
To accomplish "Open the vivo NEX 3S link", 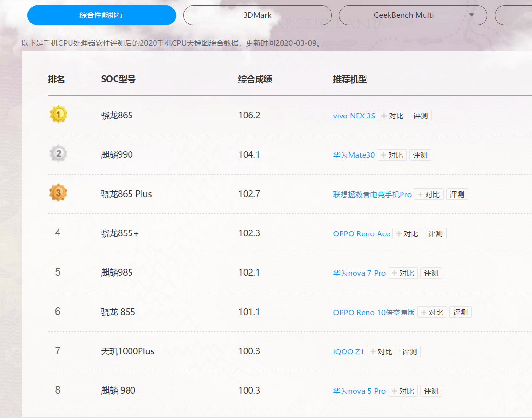I will coord(354,116).
